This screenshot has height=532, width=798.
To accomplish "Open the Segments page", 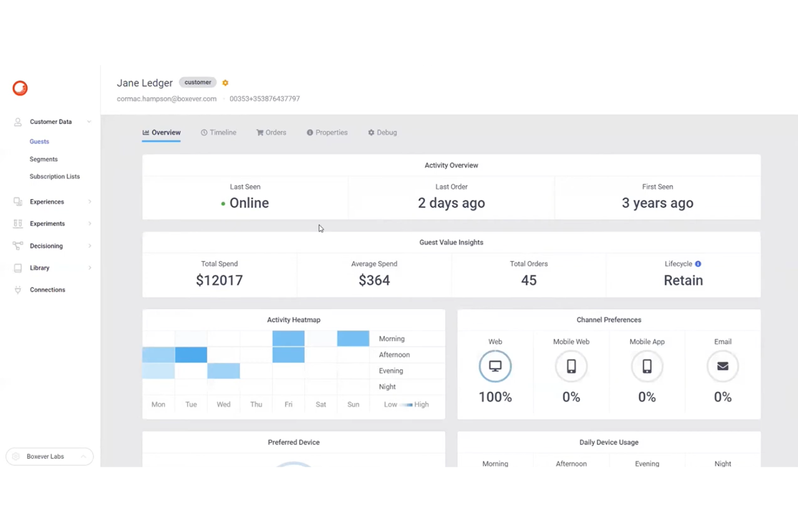I will pos(44,159).
